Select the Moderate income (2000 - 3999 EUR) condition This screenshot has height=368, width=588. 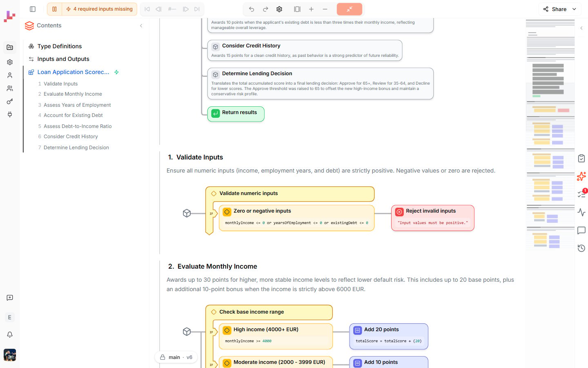tap(276, 362)
